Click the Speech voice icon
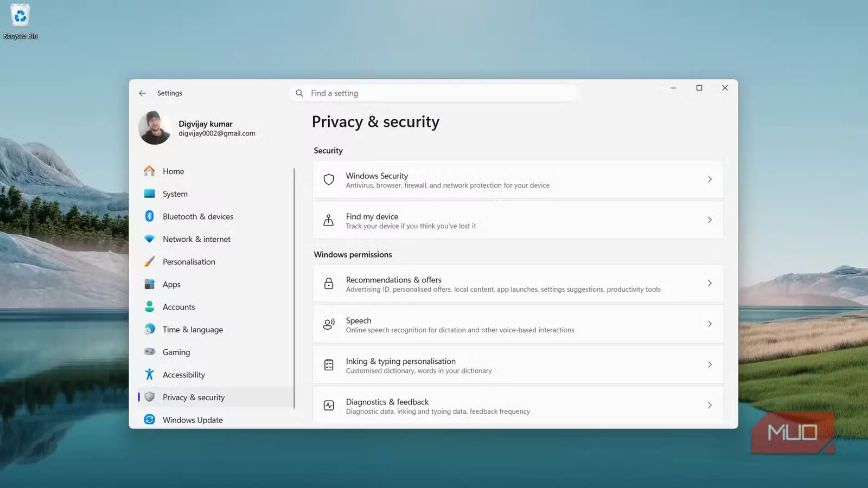Image resolution: width=868 pixels, height=488 pixels. pyautogui.click(x=329, y=324)
